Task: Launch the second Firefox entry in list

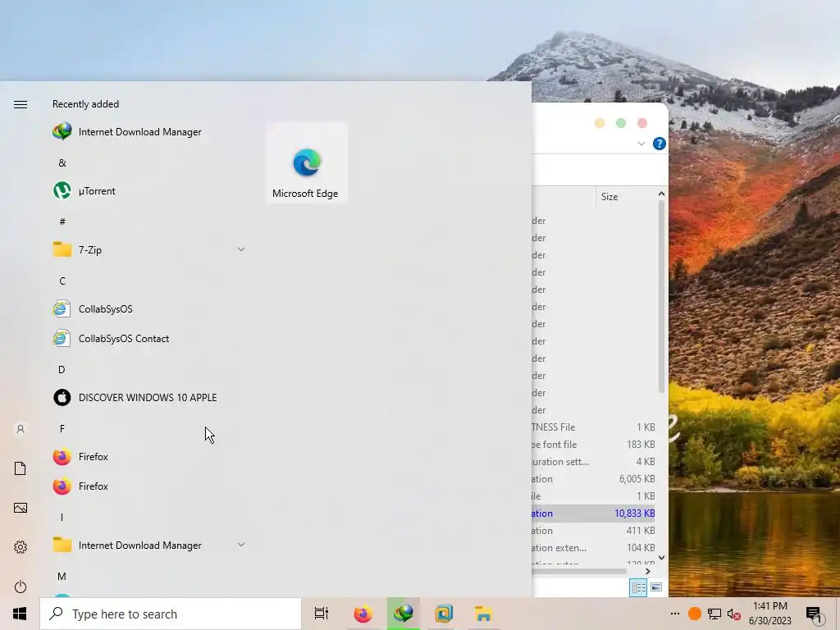Action: pos(80,486)
